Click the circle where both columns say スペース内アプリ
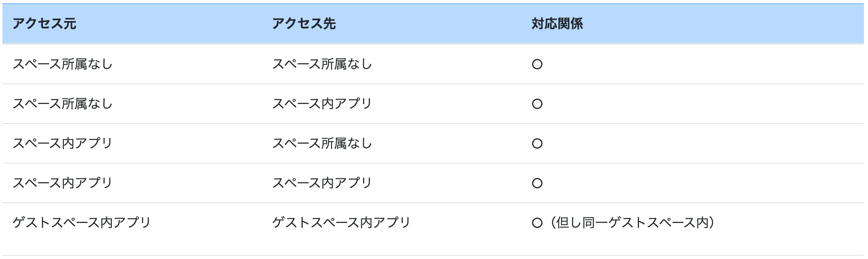The width and height of the screenshot is (868, 259). click(537, 183)
